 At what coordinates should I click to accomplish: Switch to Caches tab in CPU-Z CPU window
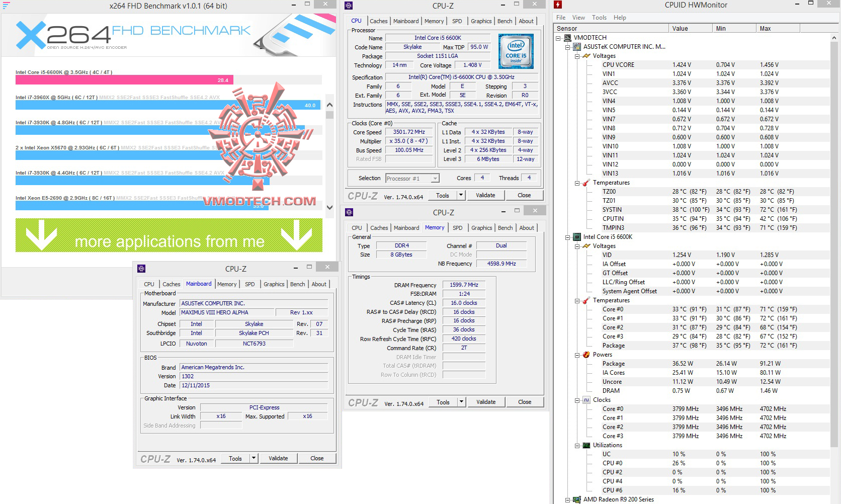click(x=379, y=21)
